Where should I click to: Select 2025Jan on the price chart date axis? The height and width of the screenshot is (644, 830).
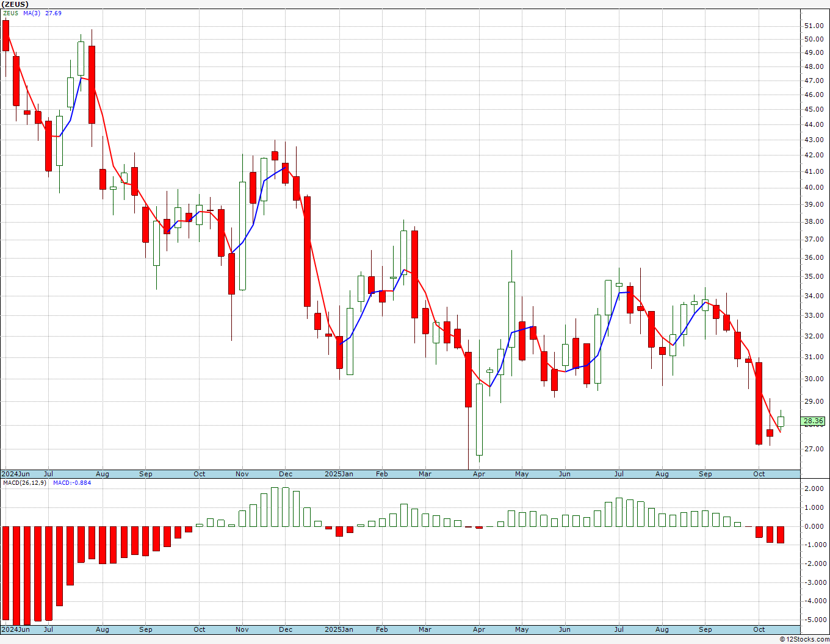pos(339,474)
